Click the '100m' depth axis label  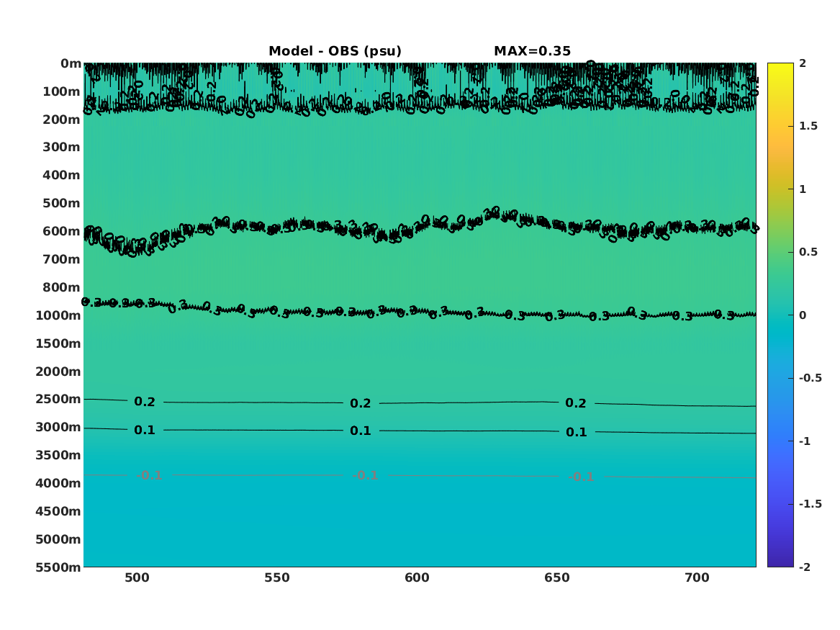[x=62, y=91]
